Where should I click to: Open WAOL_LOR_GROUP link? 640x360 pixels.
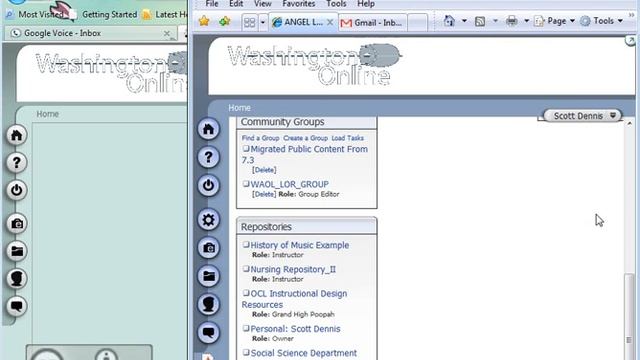click(289, 184)
